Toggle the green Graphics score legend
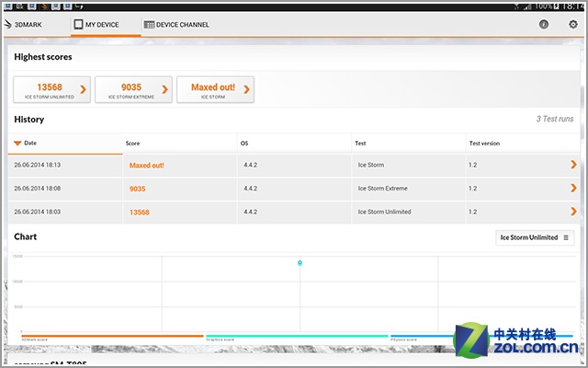Image resolution: width=588 pixels, height=368 pixels. point(297,336)
